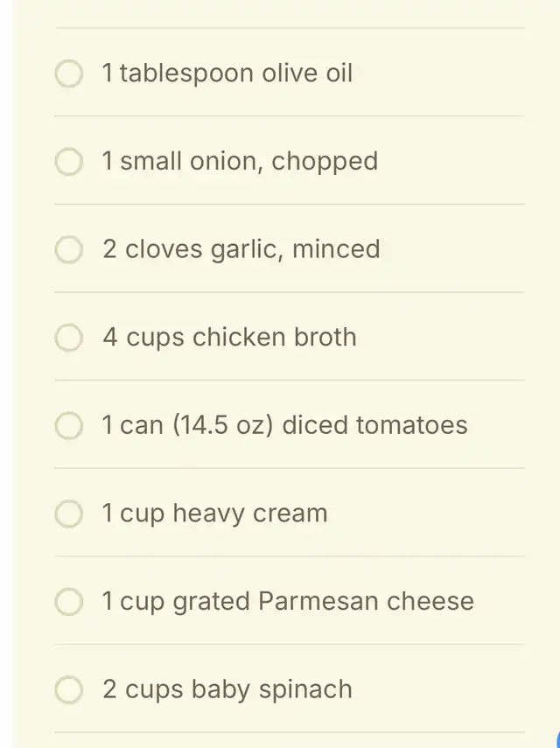Tick the small onion, chopped checkbox
560x748 pixels.
[69, 162]
